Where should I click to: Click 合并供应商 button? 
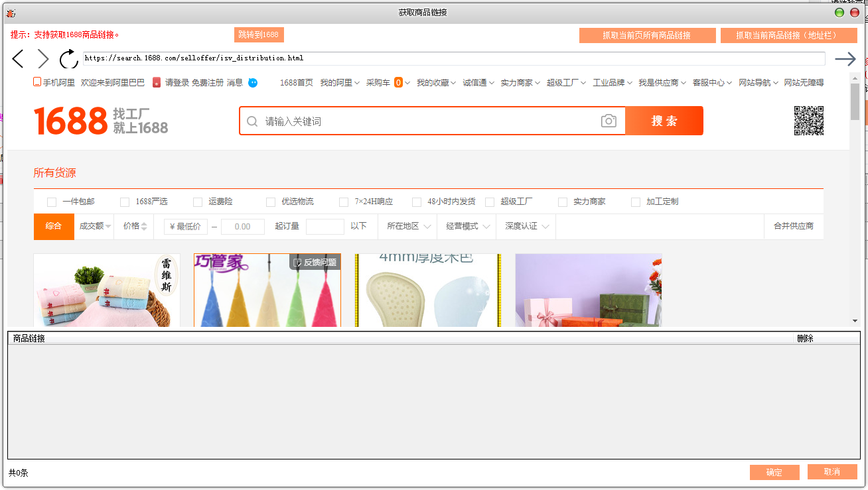(794, 226)
